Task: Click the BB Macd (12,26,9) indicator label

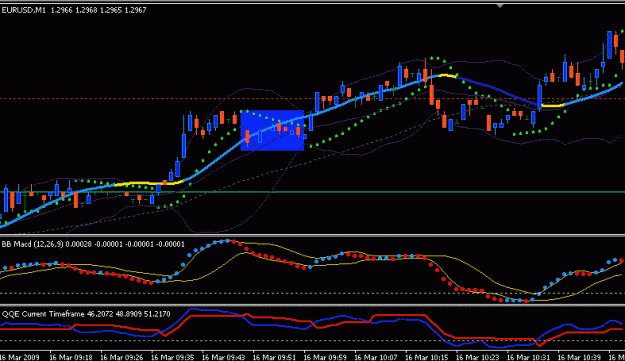Action: 93,244
